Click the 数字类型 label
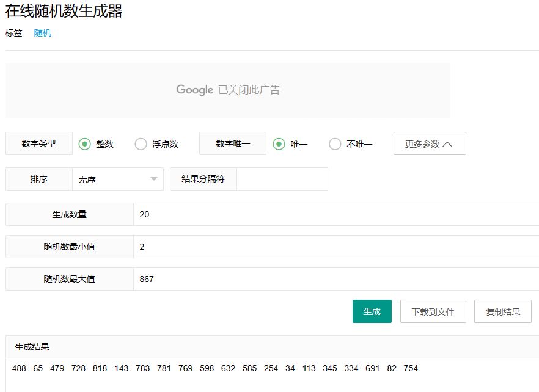Viewport: 539px width, 392px height. (39, 143)
